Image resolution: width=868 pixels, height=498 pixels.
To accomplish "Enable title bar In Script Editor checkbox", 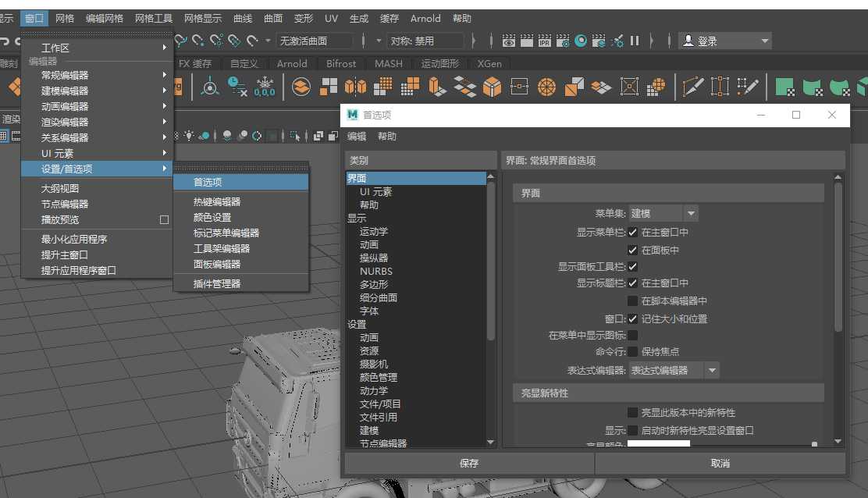I will (633, 301).
